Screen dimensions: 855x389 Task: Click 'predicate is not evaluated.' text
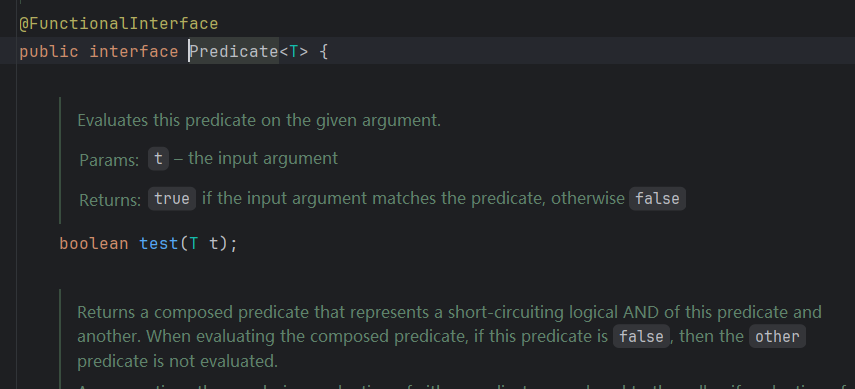pyautogui.click(x=178, y=361)
